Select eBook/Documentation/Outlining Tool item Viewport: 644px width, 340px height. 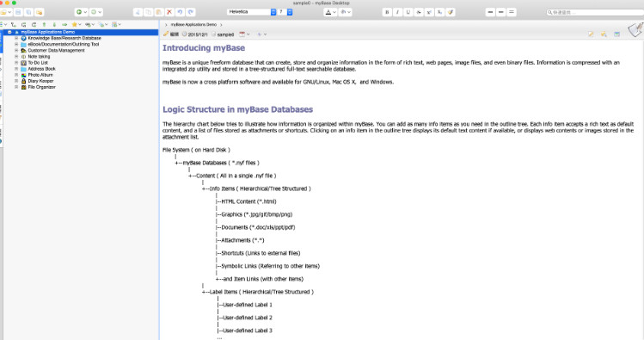(x=64, y=45)
